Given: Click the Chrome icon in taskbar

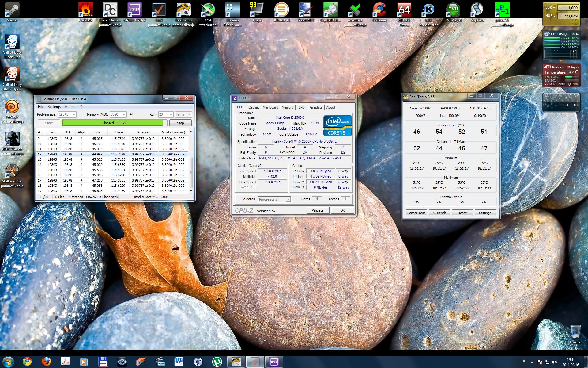Looking at the screenshot, I should tap(27, 362).
